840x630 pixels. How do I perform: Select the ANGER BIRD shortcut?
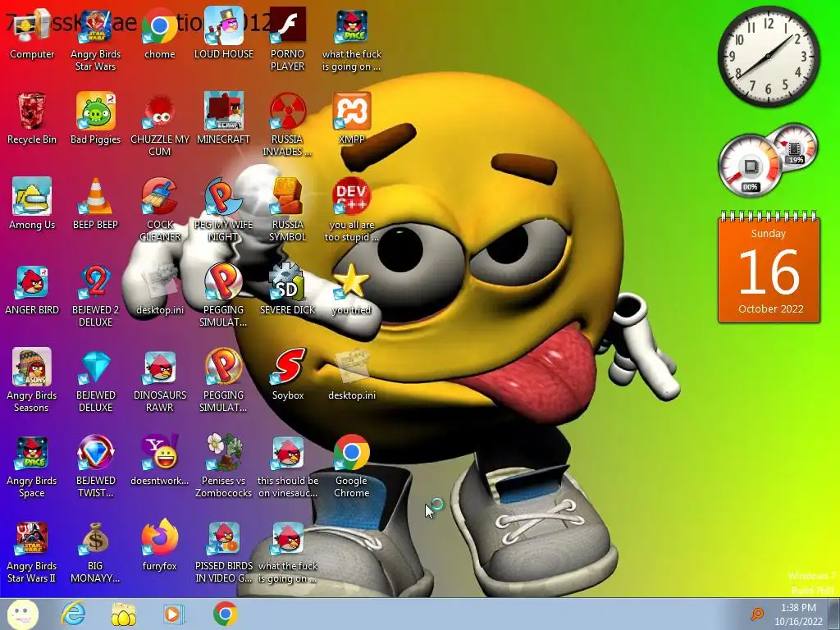pyautogui.click(x=32, y=290)
